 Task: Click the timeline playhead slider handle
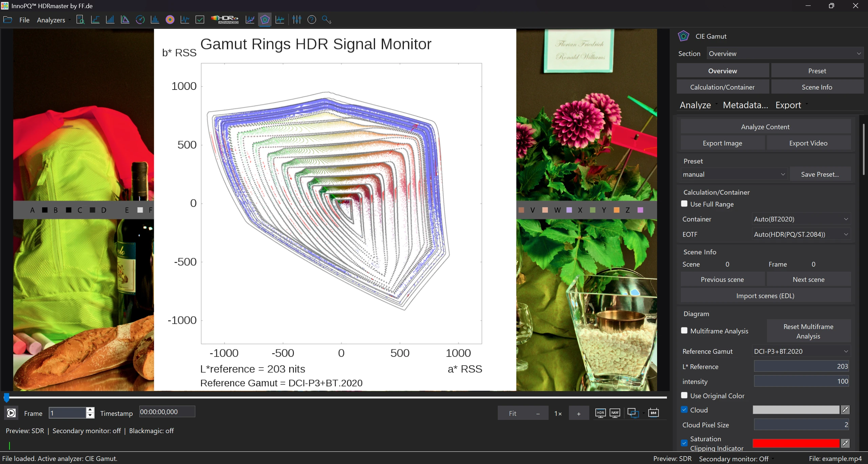(6, 397)
